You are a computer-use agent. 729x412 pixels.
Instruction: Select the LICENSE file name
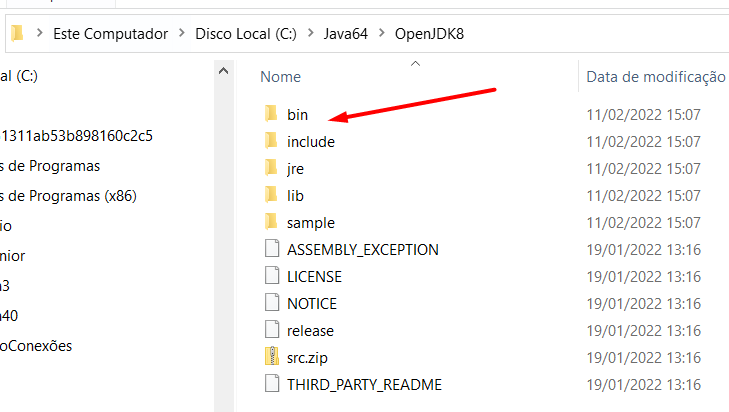coord(314,277)
